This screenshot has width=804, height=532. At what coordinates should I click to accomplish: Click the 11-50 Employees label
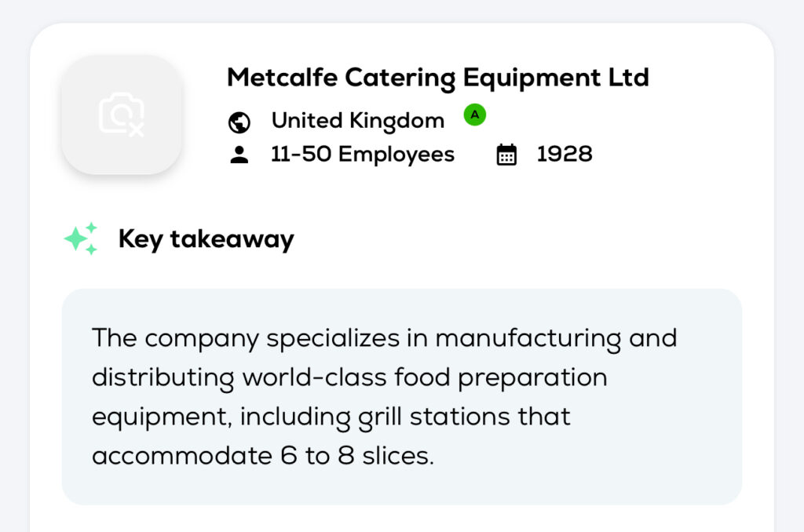tap(362, 154)
